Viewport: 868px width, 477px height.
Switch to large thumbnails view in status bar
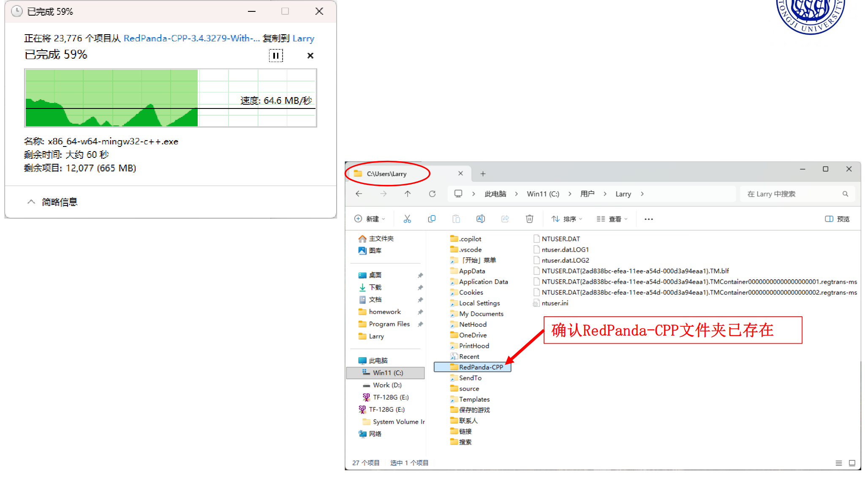tap(852, 463)
